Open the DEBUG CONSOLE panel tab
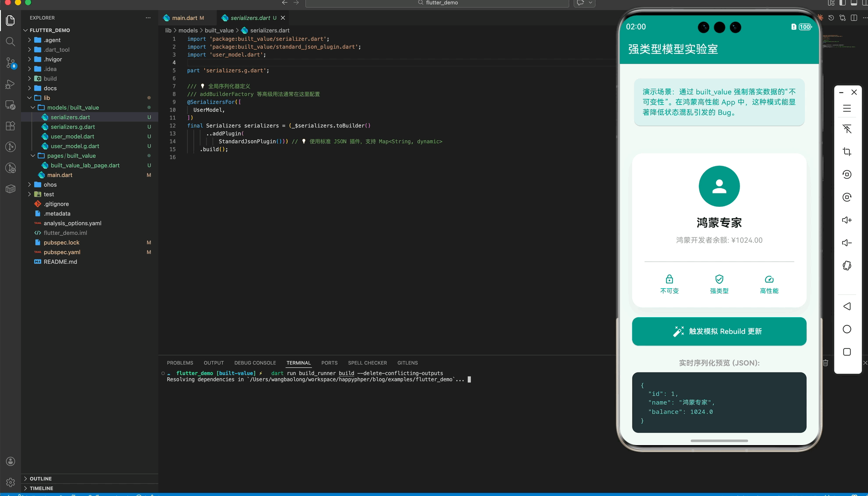 point(255,363)
